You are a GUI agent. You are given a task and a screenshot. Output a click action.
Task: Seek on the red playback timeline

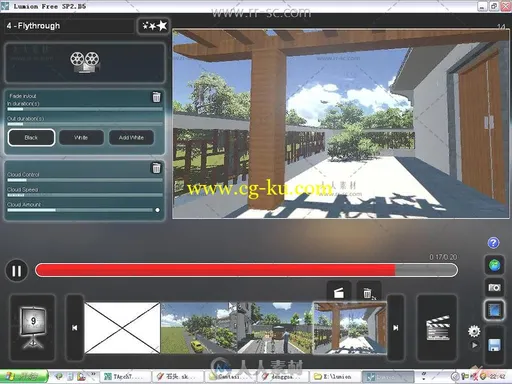[246, 270]
